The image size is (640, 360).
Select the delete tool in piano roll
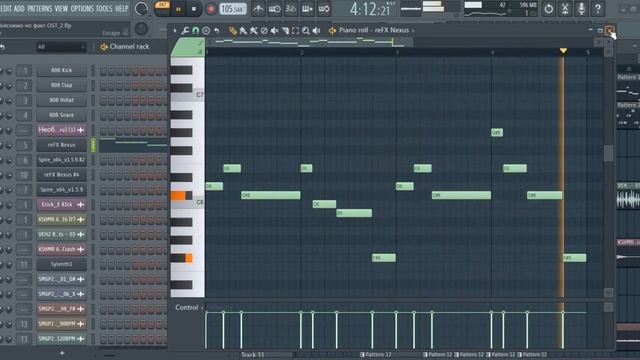[264, 31]
